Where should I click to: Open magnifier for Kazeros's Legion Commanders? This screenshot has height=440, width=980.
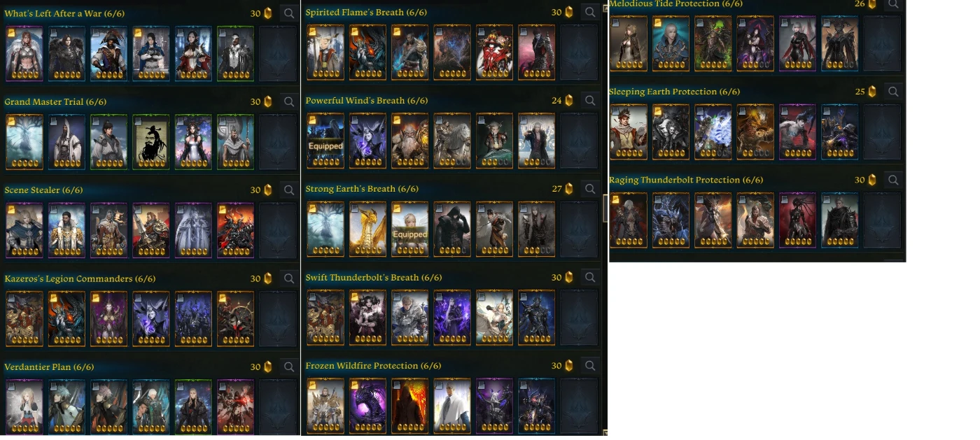[289, 278]
